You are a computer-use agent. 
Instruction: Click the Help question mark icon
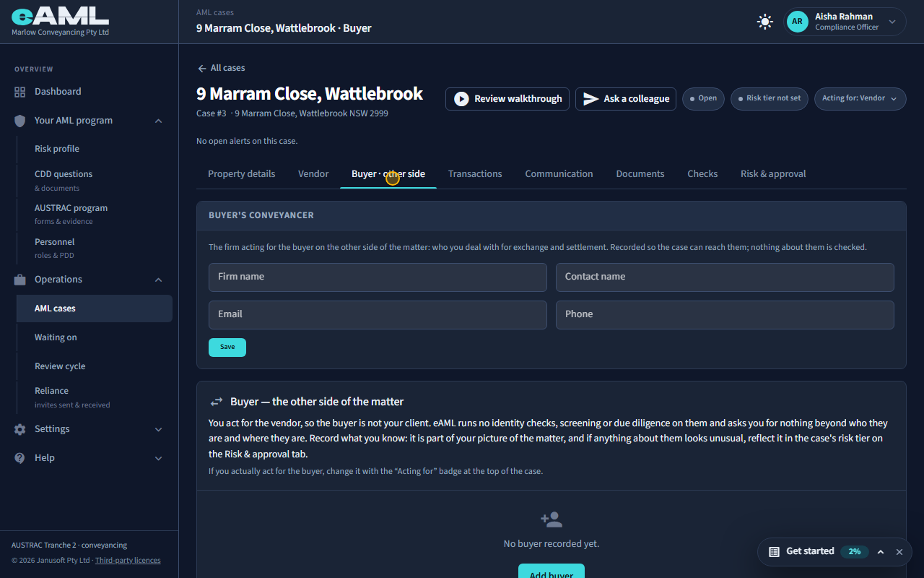pos(20,458)
